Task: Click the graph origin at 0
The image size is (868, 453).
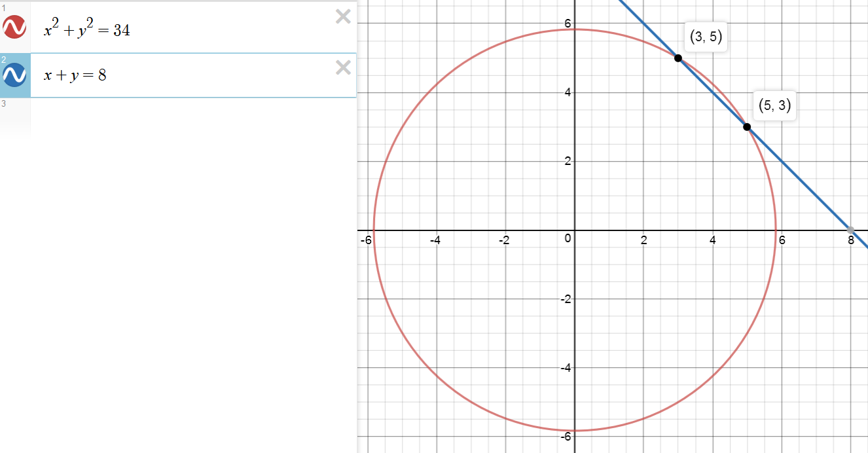Action: [x=574, y=230]
